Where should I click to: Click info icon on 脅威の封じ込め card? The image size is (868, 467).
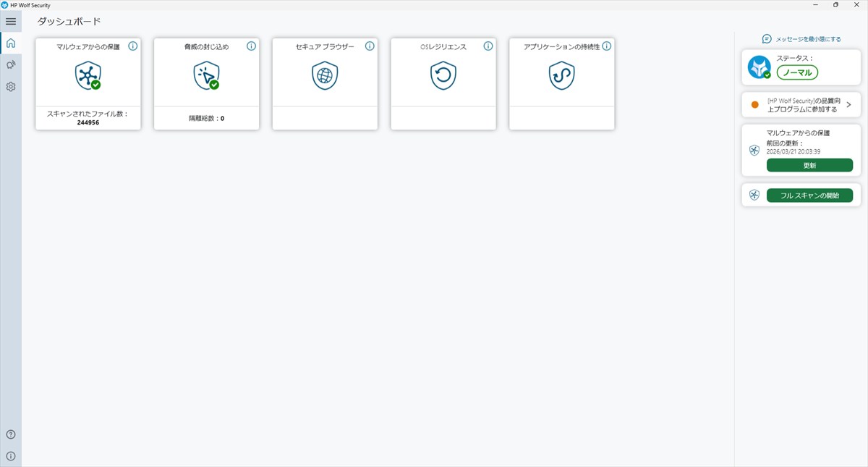(x=251, y=46)
